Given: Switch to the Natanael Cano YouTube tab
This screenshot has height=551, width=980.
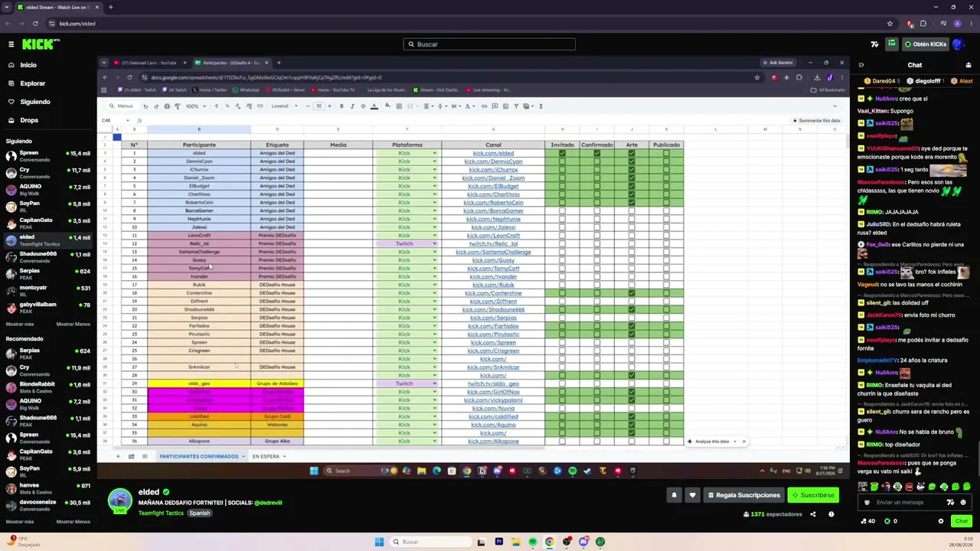Looking at the screenshot, I should coord(150,63).
